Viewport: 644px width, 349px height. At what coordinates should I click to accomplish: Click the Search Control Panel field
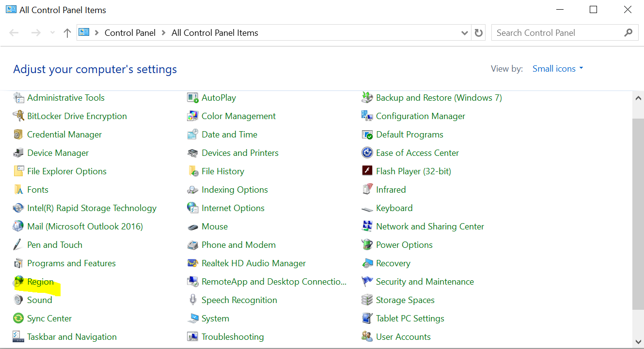pyautogui.click(x=557, y=33)
